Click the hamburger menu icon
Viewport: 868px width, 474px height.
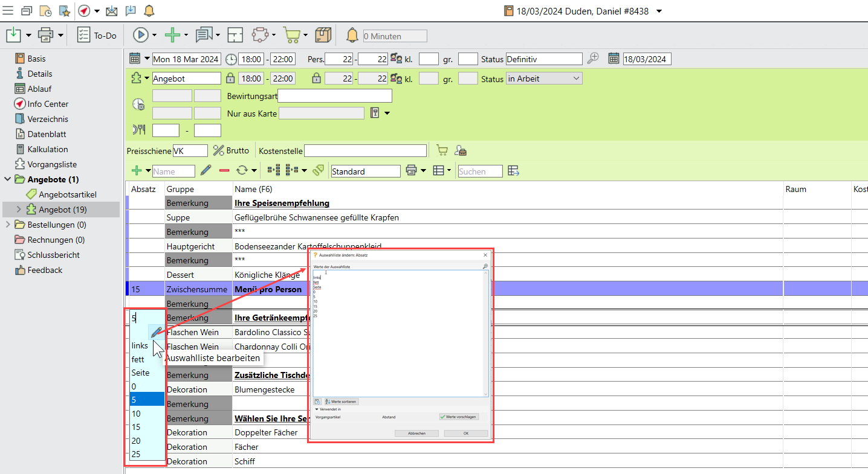click(8, 11)
